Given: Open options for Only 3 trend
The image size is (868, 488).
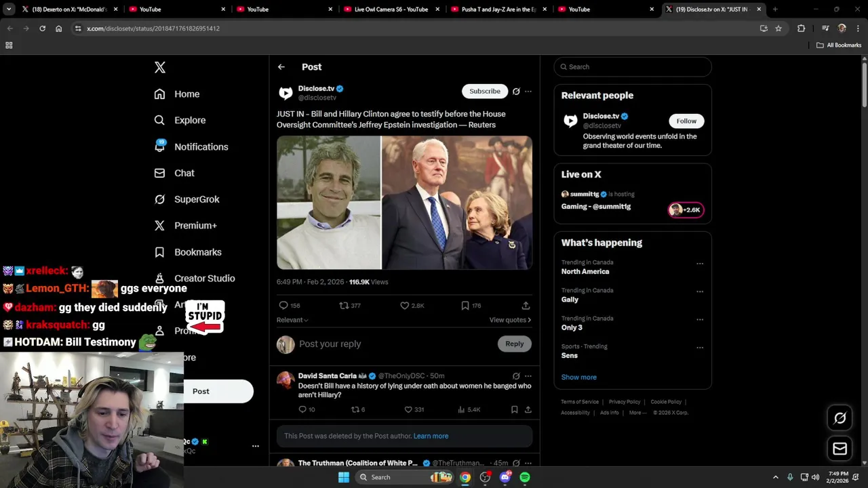Looking at the screenshot, I should pyautogui.click(x=700, y=319).
